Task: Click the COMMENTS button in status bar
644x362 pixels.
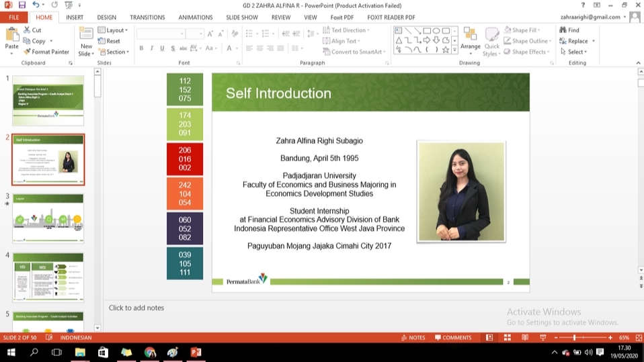Action: click(x=453, y=337)
